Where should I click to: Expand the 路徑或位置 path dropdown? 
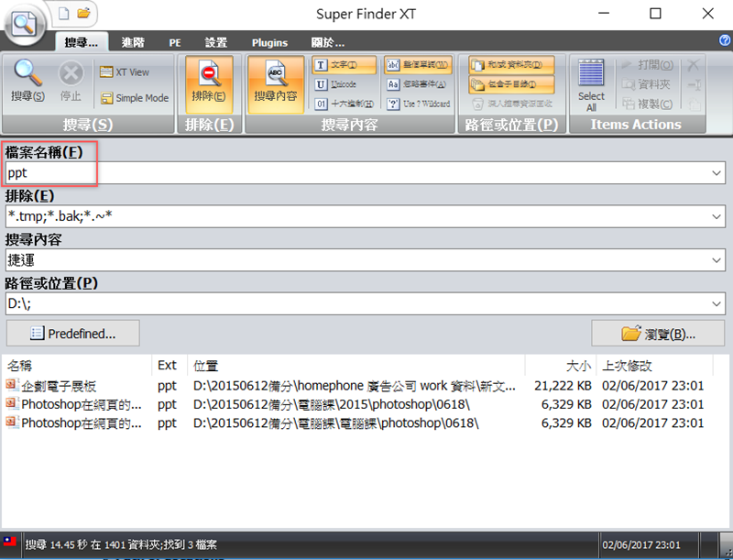[x=716, y=303]
